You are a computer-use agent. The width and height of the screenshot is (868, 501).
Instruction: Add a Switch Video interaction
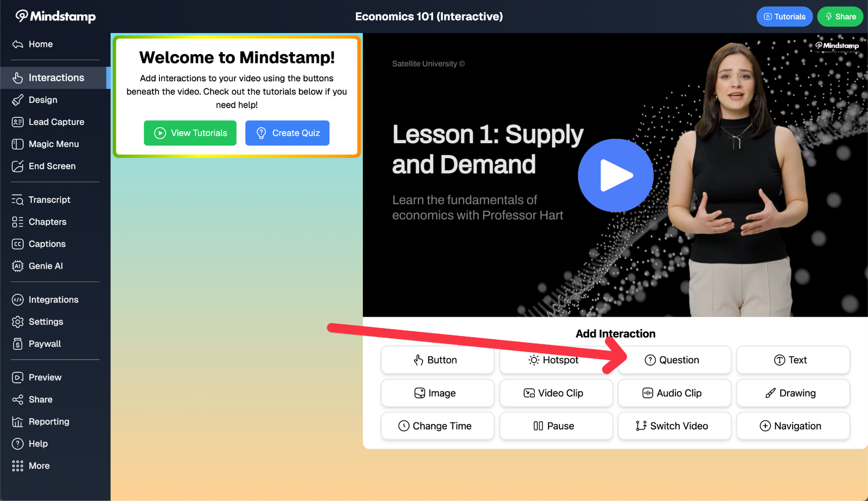pyautogui.click(x=674, y=426)
